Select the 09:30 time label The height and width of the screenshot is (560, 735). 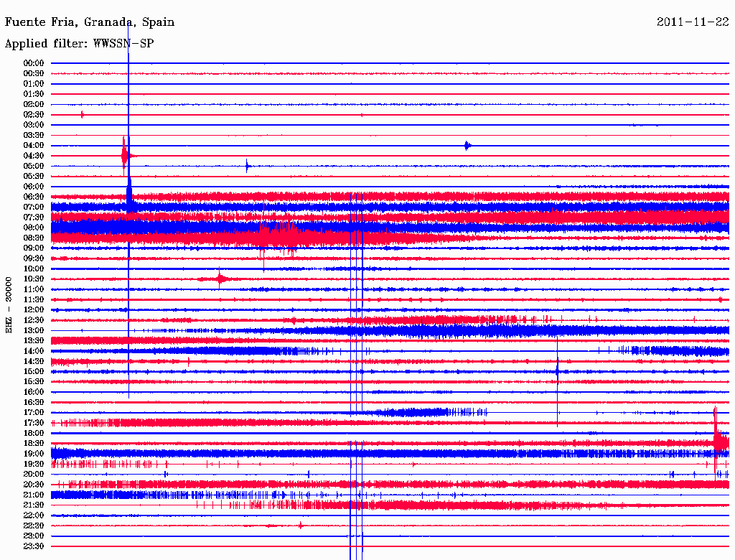[34, 258]
